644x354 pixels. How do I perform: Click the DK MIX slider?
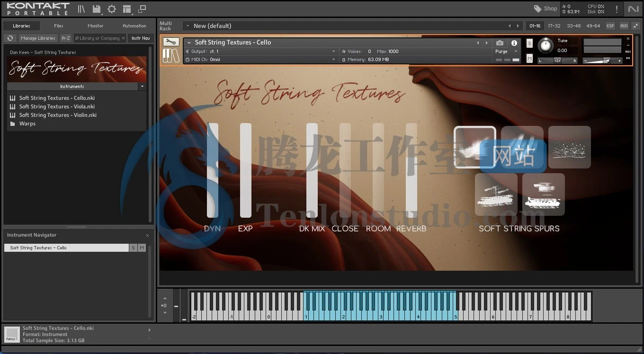[x=312, y=170]
